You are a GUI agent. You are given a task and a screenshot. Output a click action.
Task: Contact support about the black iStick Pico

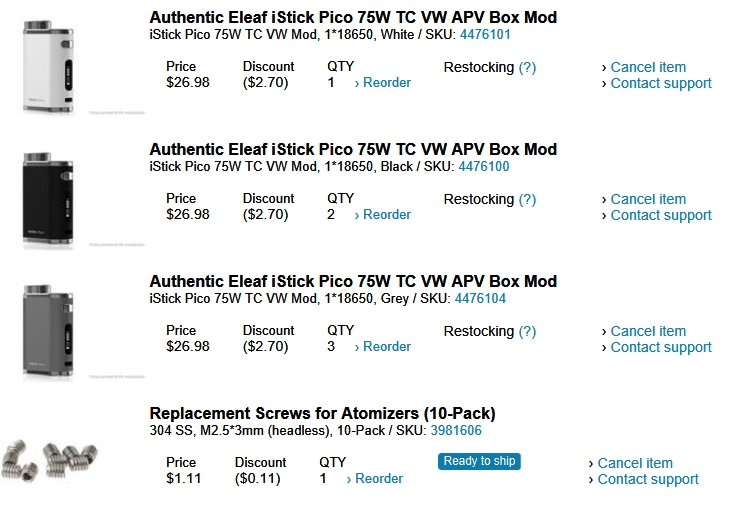pyautogui.click(x=660, y=215)
